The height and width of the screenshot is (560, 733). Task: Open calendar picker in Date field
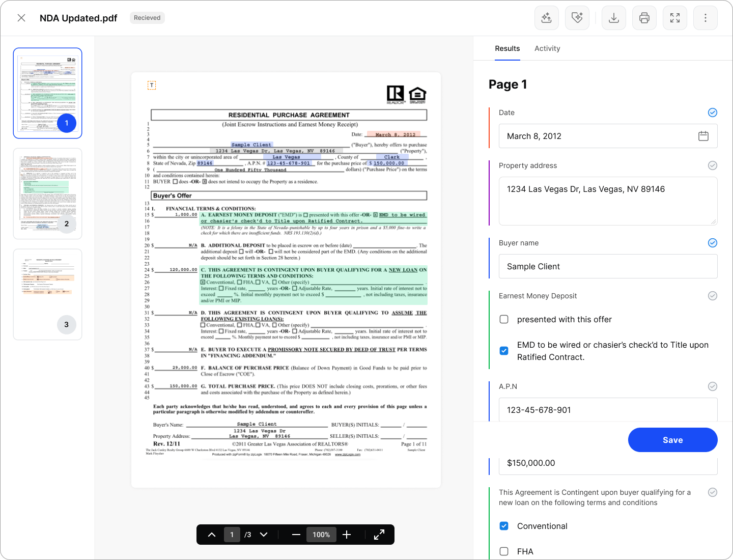pos(703,136)
